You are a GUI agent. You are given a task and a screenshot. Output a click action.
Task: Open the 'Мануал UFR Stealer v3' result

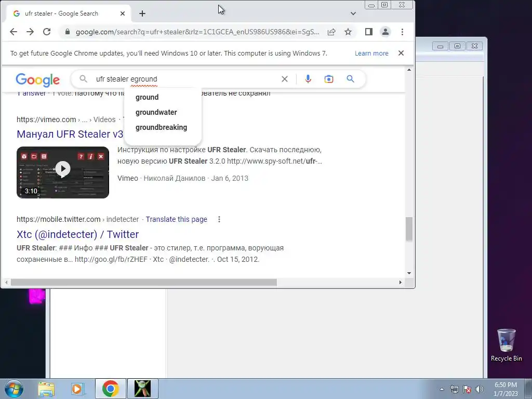[x=70, y=134]
